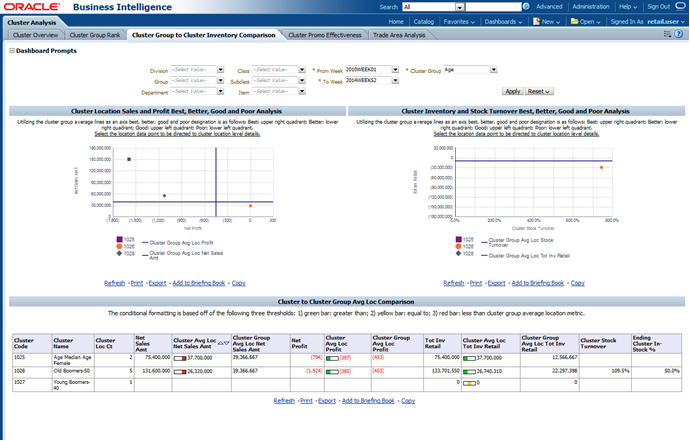Click the purple square data point 1025 in sales chart
The height and width of the screenshot is (441, 690).
pyautogui.click(x=129, y=159)
